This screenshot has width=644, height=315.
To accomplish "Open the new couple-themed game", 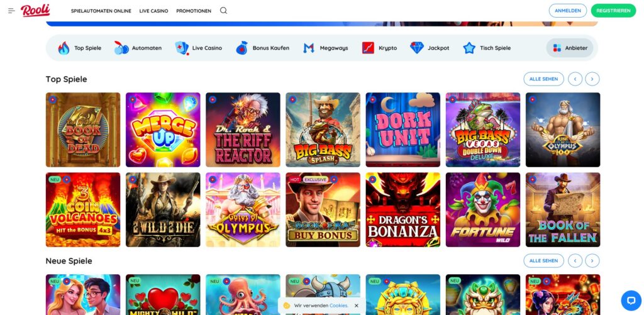I will pos(83,295).
